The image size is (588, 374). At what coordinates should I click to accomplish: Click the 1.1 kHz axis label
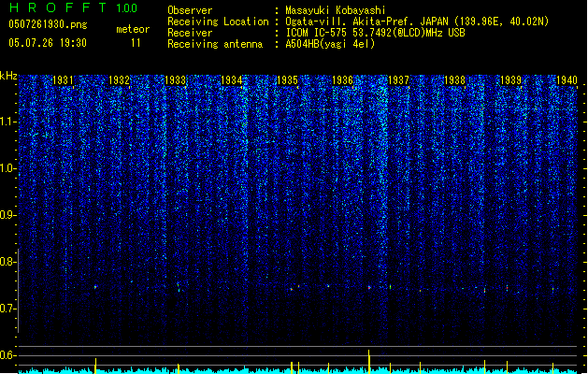click(8, 122)
